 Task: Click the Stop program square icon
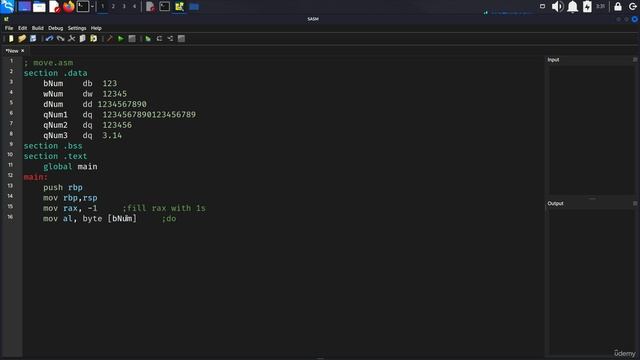[132, 38]
